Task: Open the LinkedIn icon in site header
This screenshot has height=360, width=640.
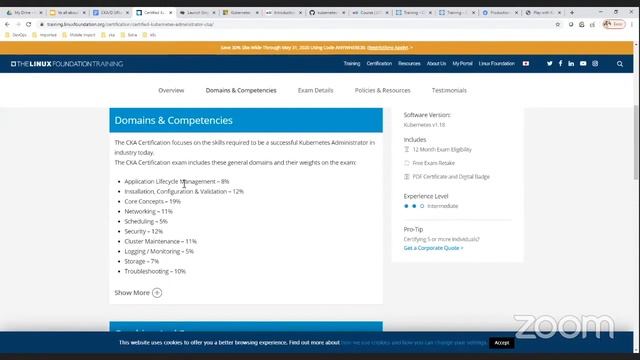Action: 571,64
